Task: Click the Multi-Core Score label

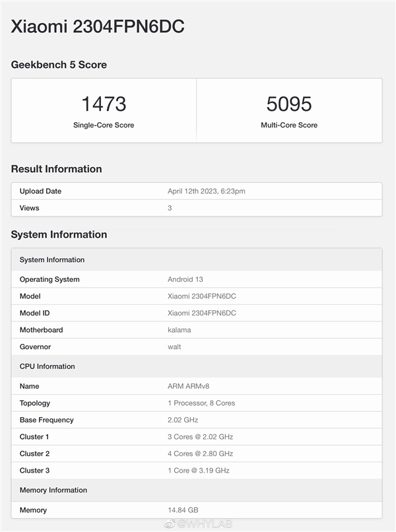Action: coord(289,125)
